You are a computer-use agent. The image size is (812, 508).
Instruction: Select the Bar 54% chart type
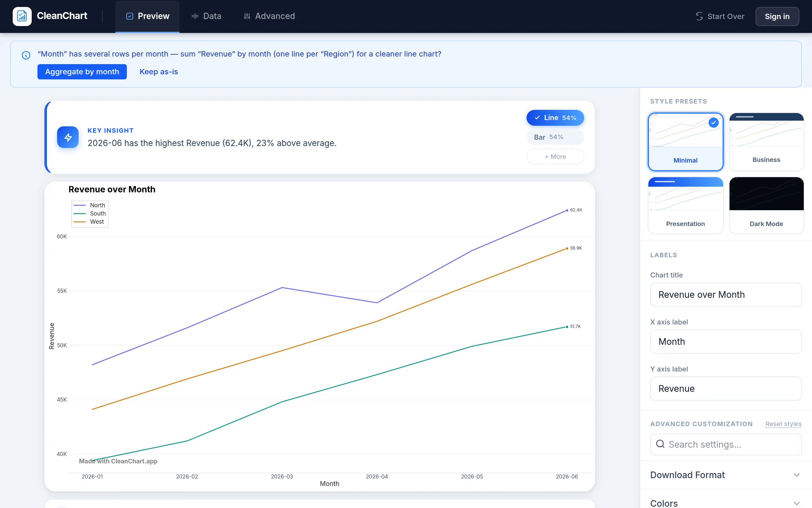(x=555, y=137)
